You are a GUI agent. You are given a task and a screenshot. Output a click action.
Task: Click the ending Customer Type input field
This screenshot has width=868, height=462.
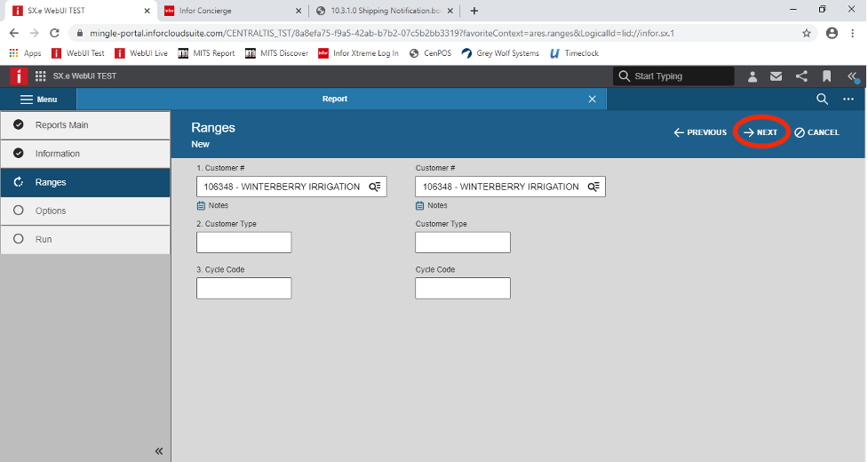pyautogui.click(x=463, y=243)
